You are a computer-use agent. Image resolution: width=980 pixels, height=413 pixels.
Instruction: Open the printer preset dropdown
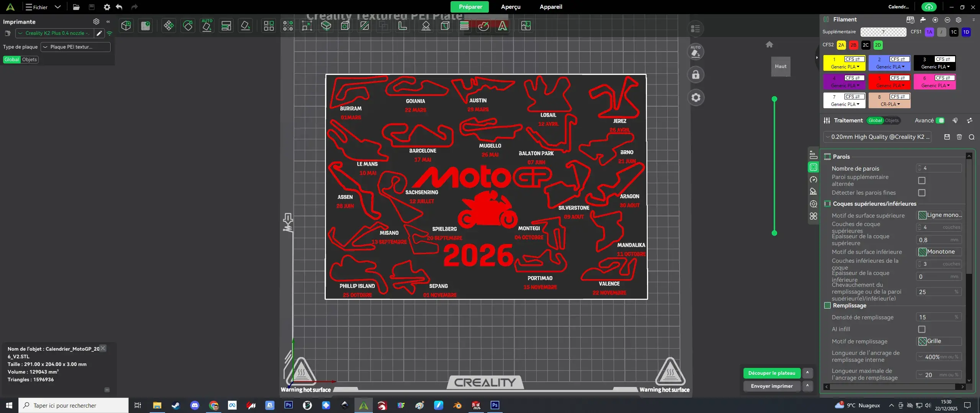click(54, 33)
